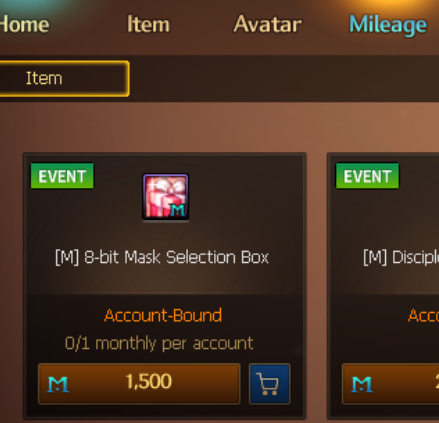Click the EVENT badge on first item
The height and width of the screenshot is (423, 439).
point(62,176)
